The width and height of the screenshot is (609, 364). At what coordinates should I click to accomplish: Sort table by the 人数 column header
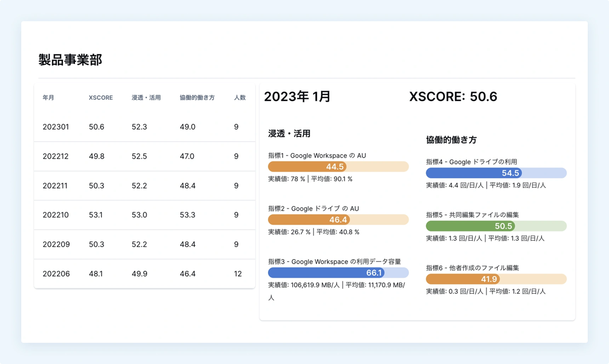tap(240, 97)
